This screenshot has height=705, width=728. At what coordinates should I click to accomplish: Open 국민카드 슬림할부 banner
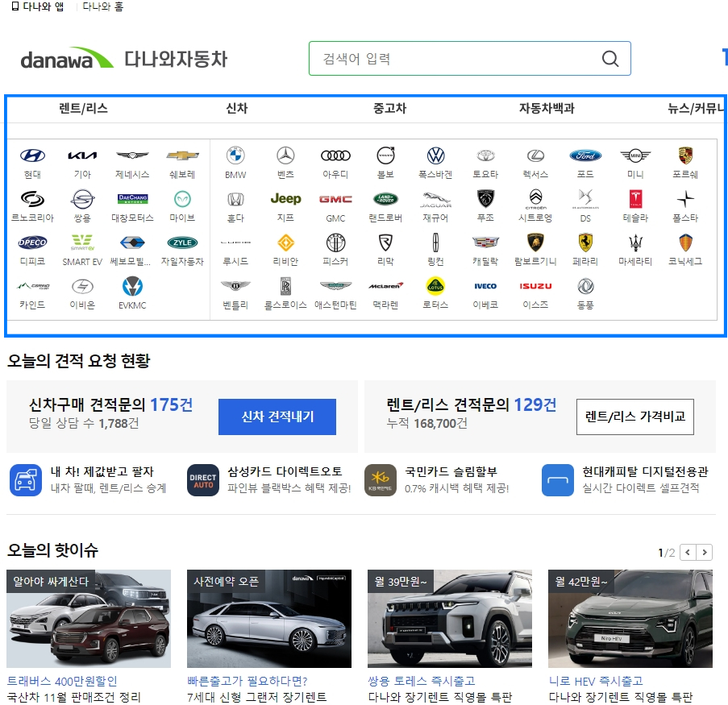[437, 480]
